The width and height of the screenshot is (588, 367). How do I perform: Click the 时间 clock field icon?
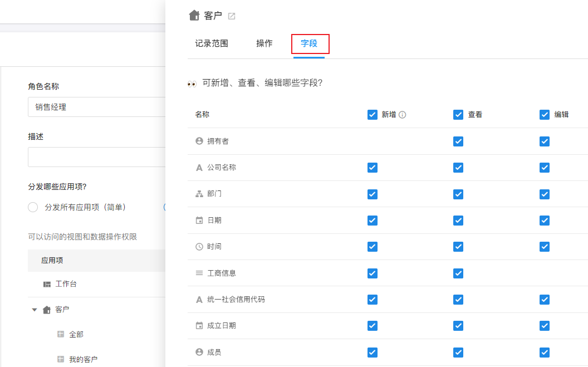click(x=199, y=247)
